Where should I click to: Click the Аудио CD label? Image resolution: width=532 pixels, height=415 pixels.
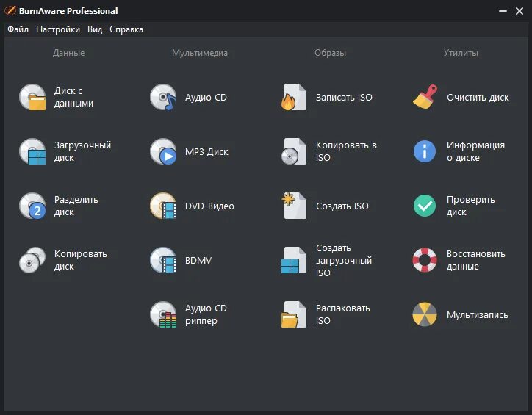pyautogui.click(x=206, y=98)
